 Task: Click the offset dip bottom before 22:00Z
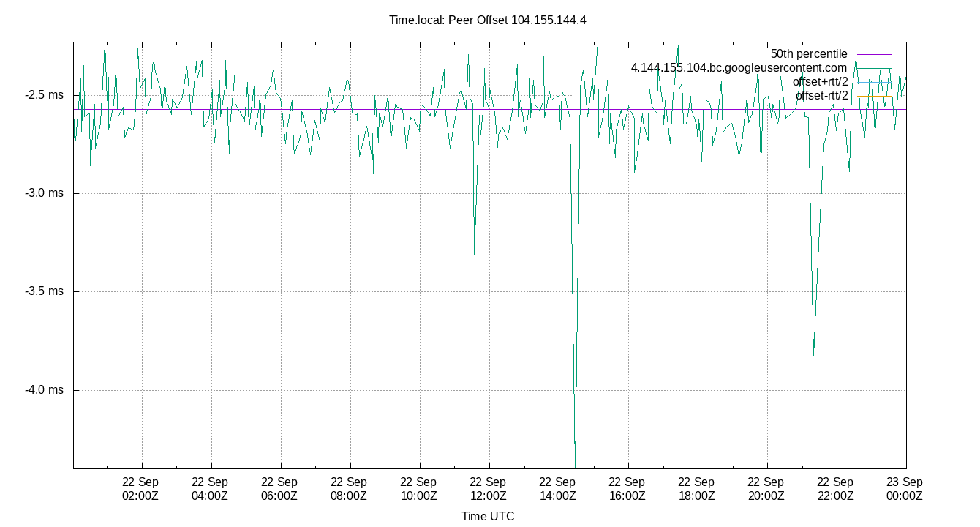click(x=813, y=354)
